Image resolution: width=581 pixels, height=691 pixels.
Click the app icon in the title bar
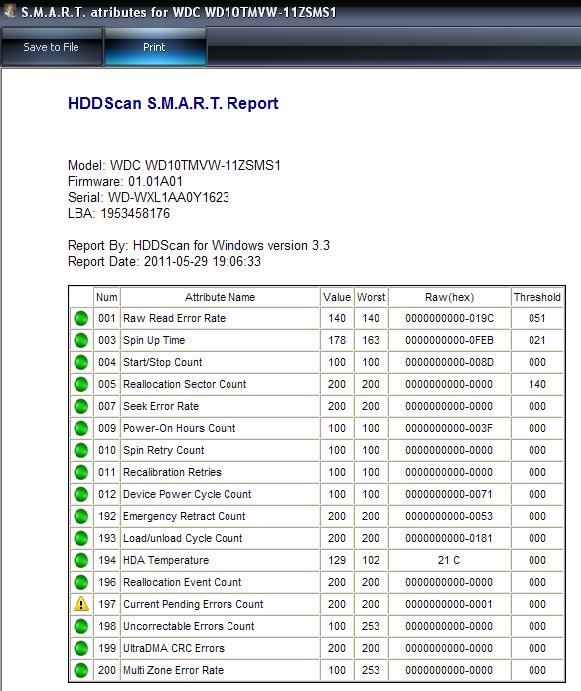click(9, 11)
